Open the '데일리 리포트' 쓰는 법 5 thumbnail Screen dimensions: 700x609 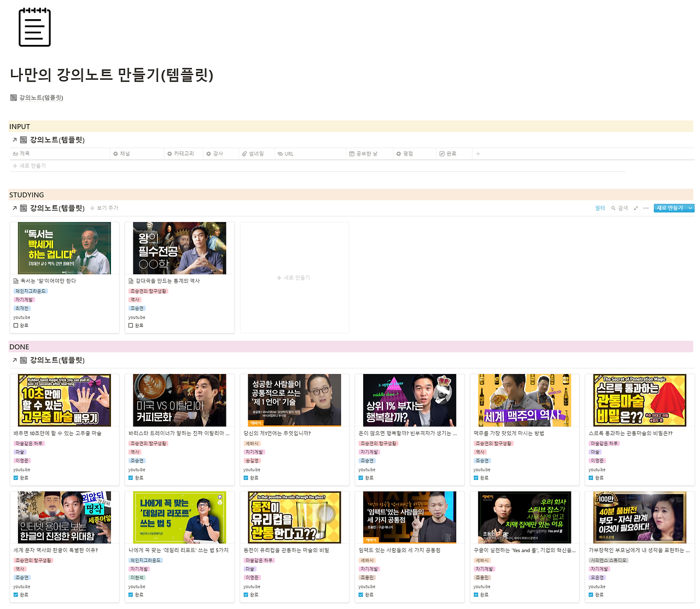179,517
